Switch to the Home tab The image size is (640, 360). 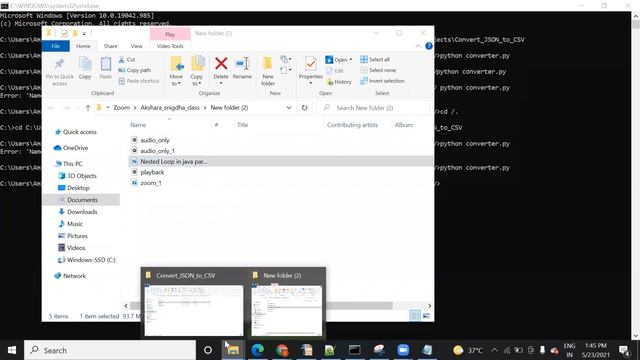click(83, 46)
